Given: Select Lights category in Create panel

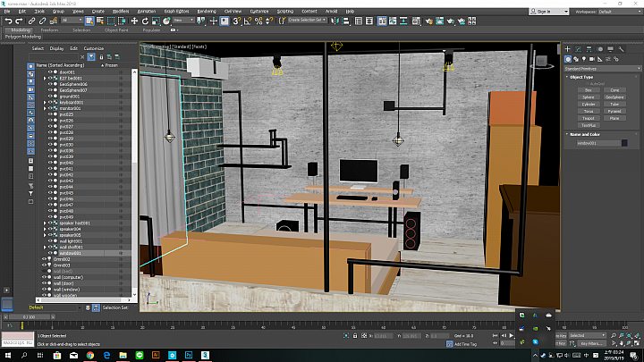Looking at the screenshot, I should (583, 59).
